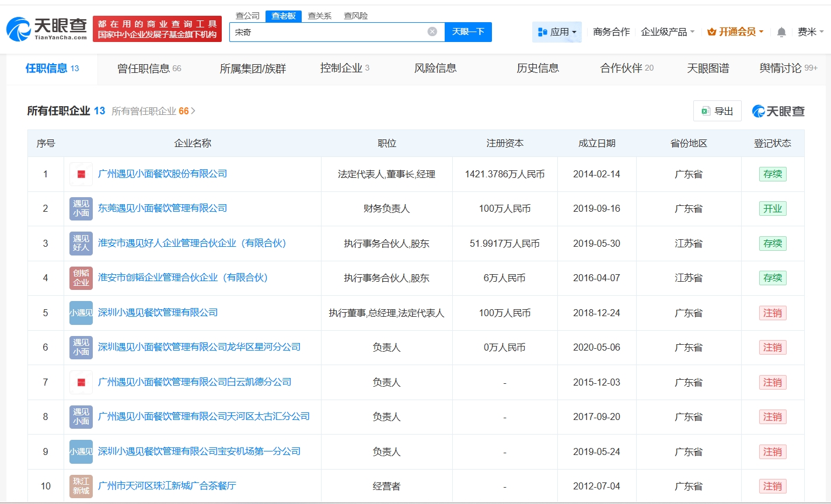This screenshot has width=831, height=504.
Task: Click the 注册资本 column header
Action: tap(505, 143)
